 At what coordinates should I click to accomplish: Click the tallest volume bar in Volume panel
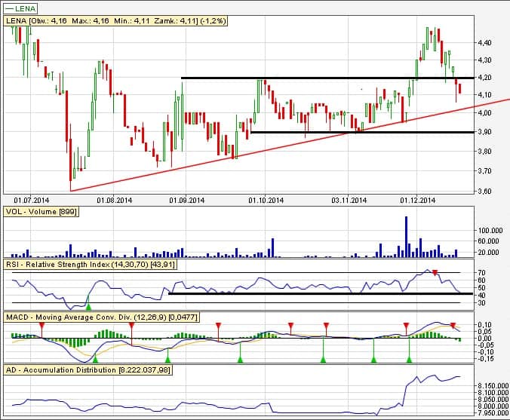click(407, 237)
